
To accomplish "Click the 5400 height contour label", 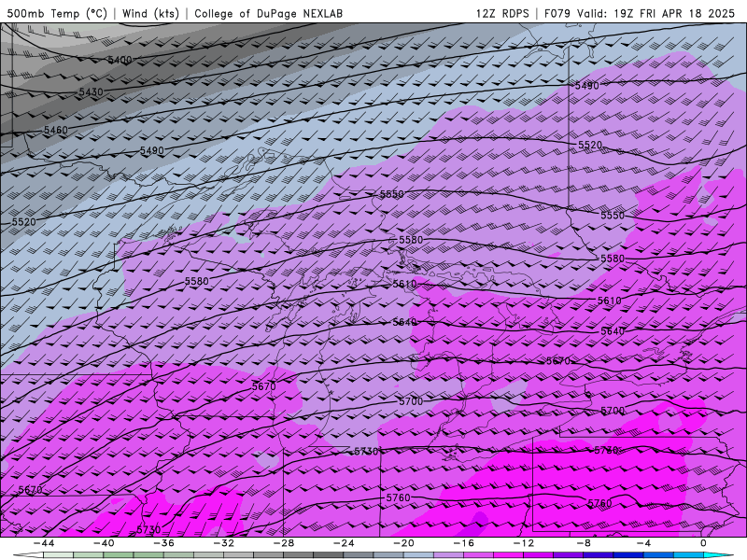I will click(x=120, y=60).
